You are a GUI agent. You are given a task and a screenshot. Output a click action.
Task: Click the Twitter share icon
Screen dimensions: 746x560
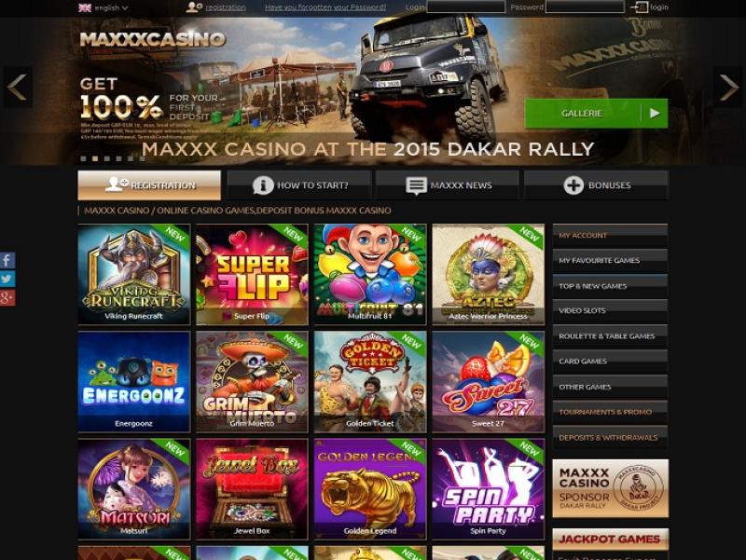click(x=7, y=279)
